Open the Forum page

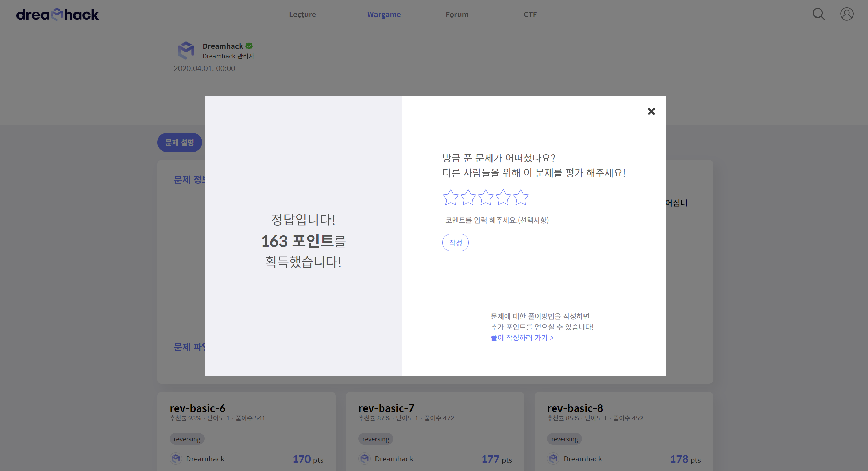(457, 15)
